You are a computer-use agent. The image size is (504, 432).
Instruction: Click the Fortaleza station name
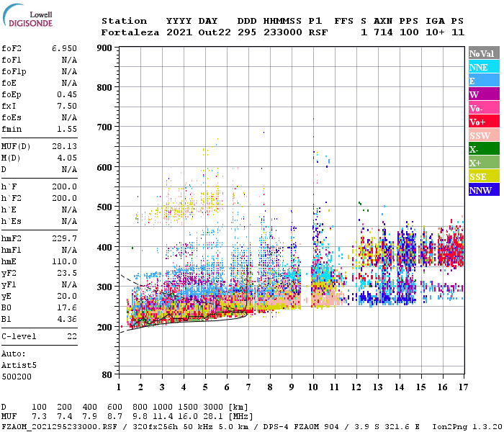[x=130, y=32]
